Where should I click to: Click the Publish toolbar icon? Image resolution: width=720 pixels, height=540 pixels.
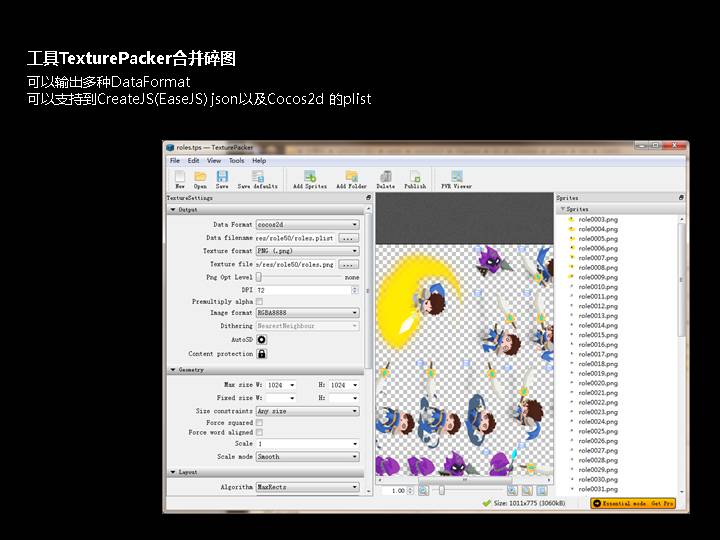(x=415, y=177)
